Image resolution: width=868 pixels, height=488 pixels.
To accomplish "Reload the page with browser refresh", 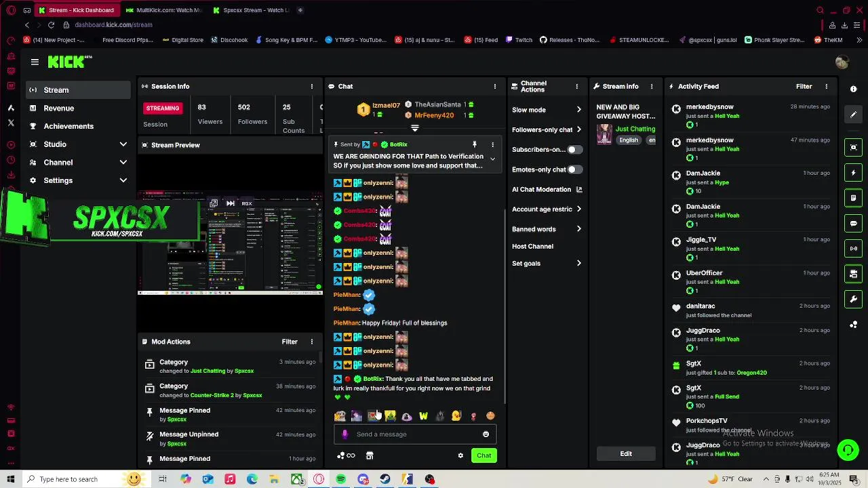I will point(51,25).
